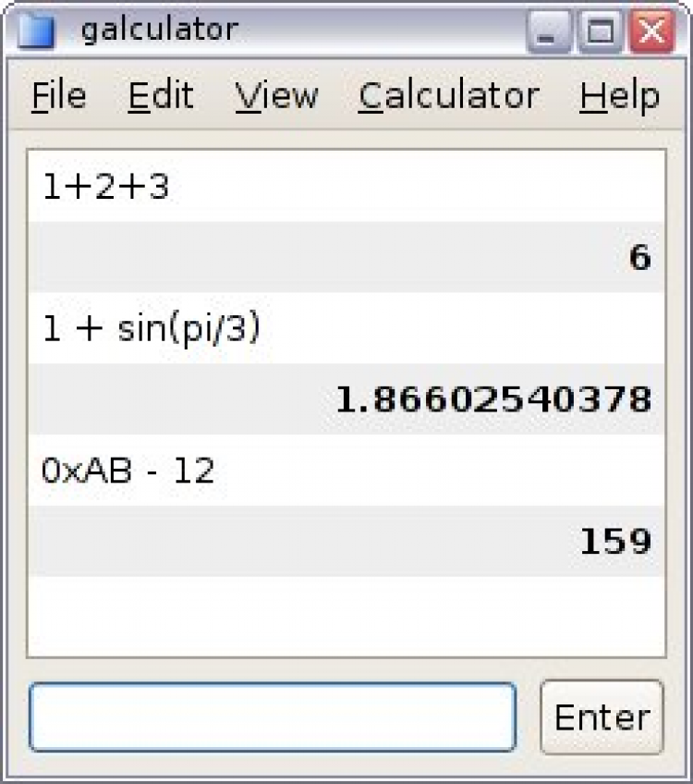Click the empty area of the history list
The height and width of the screenshot is (784, 693).
[x=346, y=616]
